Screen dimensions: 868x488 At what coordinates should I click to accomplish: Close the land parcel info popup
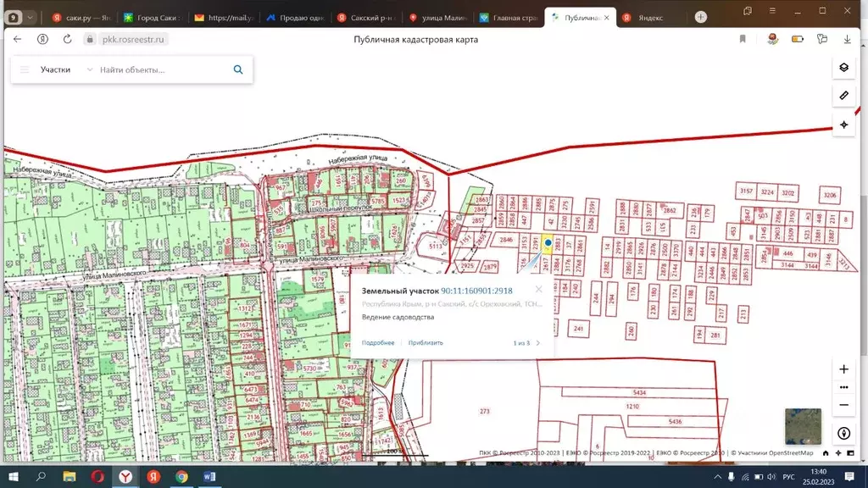(x=538, y=290)
